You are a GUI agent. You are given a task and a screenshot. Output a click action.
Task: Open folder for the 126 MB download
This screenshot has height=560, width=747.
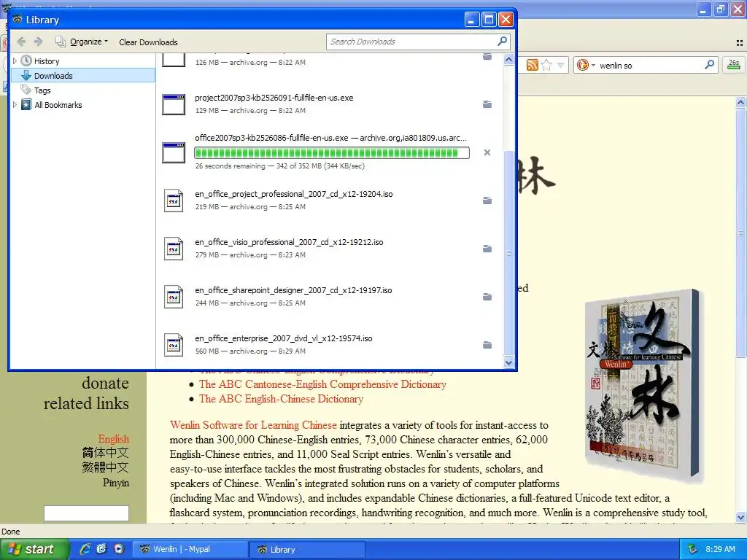point(487,57)
